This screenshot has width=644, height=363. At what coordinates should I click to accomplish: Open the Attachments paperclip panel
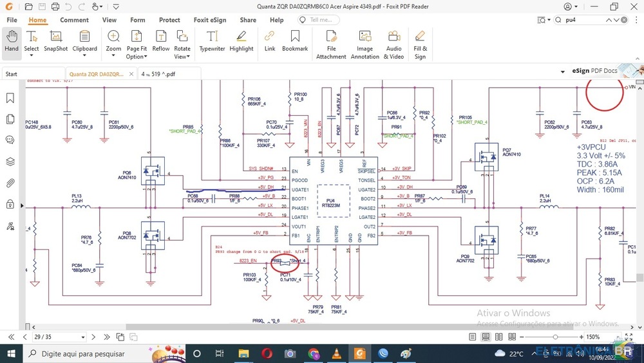(10, 183)
